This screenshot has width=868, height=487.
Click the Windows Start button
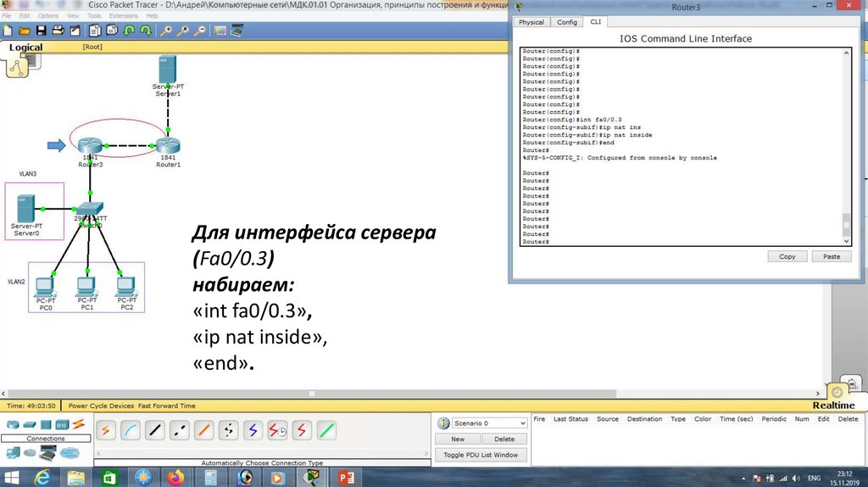point(11,477)
